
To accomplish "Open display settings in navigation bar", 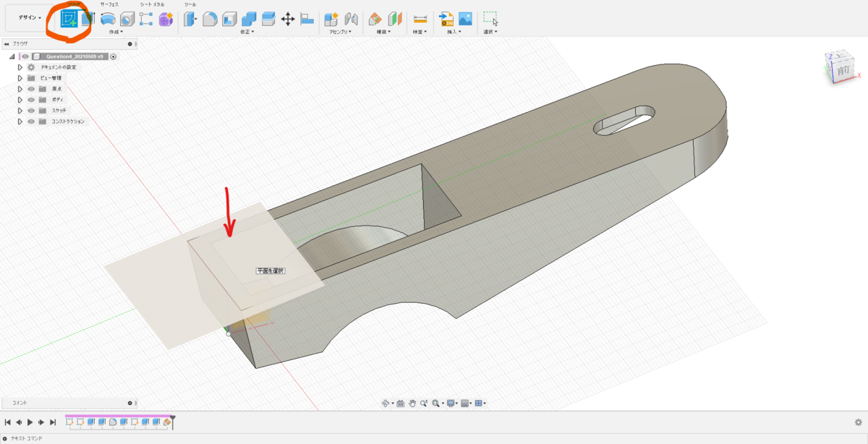I will [x=452, y=403].
